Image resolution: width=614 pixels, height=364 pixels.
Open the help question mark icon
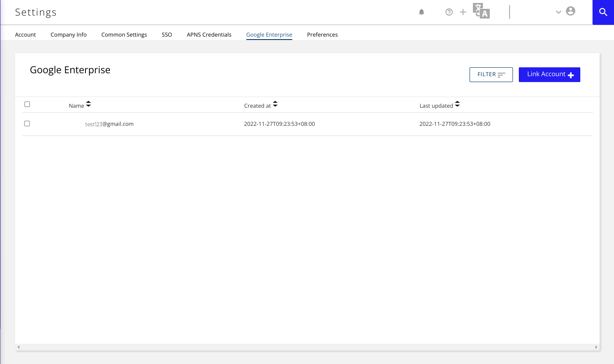449,12
